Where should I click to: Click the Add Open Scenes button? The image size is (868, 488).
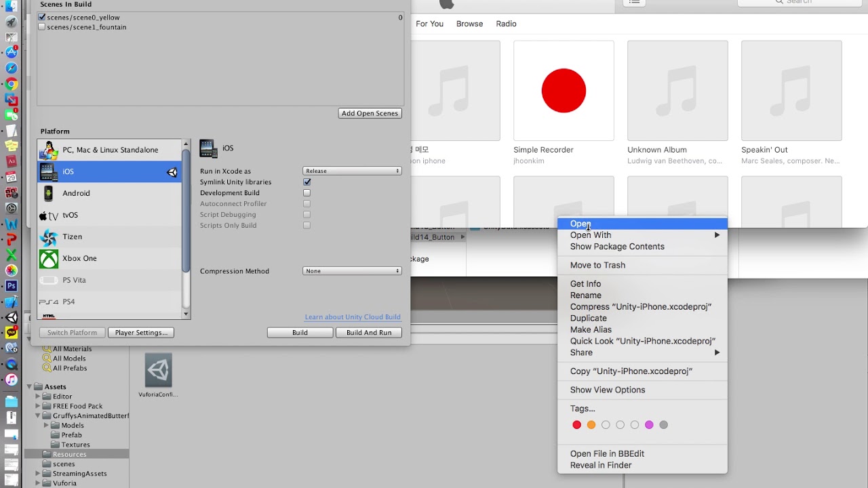pos(370,113)
